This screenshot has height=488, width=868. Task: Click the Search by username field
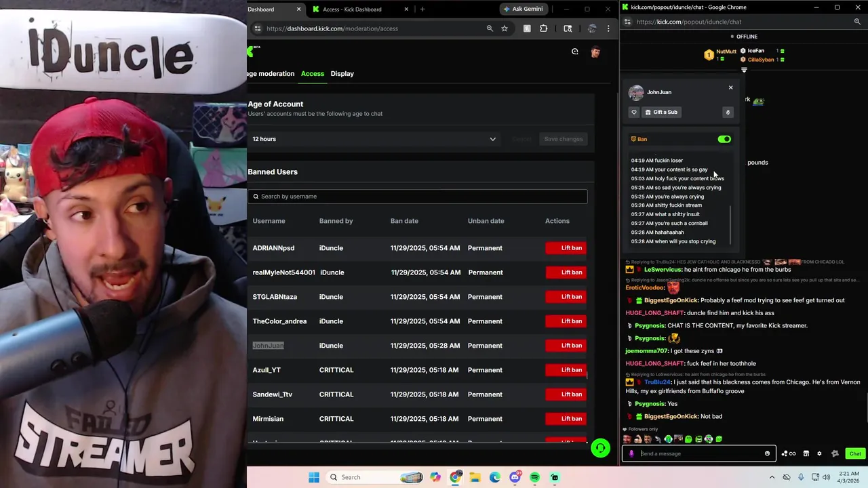pyautogui.click(x=417, y=197)
